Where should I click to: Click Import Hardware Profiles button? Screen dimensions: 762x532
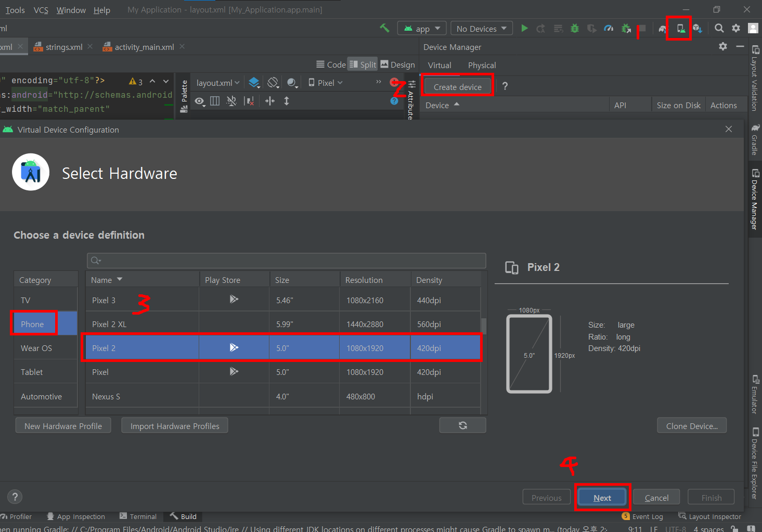pyautogui.click(x=175, y=426)
